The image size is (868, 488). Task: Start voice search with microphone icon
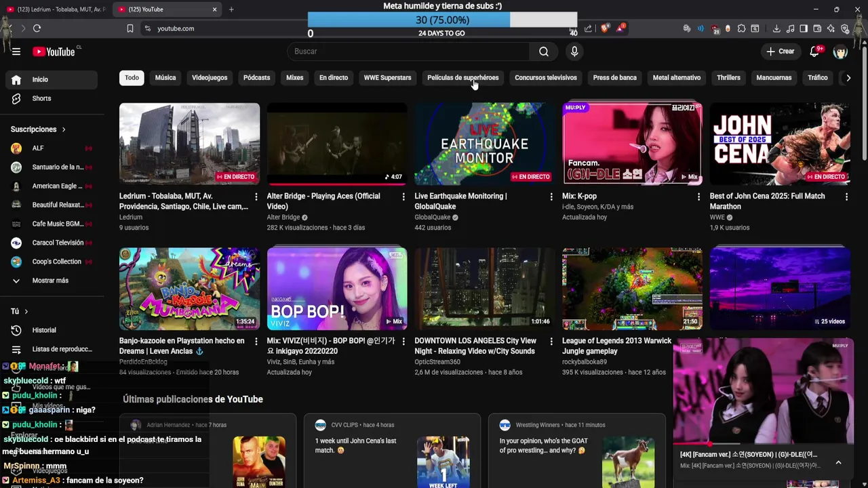pos(574,52)
